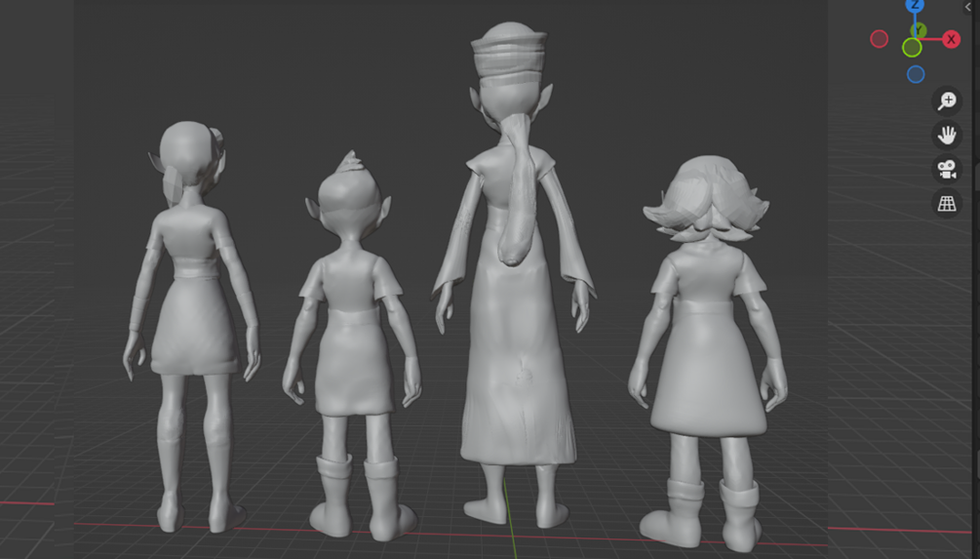Click the hand pan view icon
This screenshot has height=559, width=980.
coord(947,135)
